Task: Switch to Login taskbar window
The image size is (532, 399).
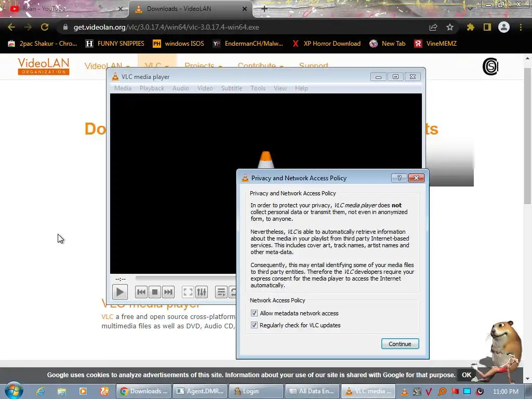Action: 256,391
